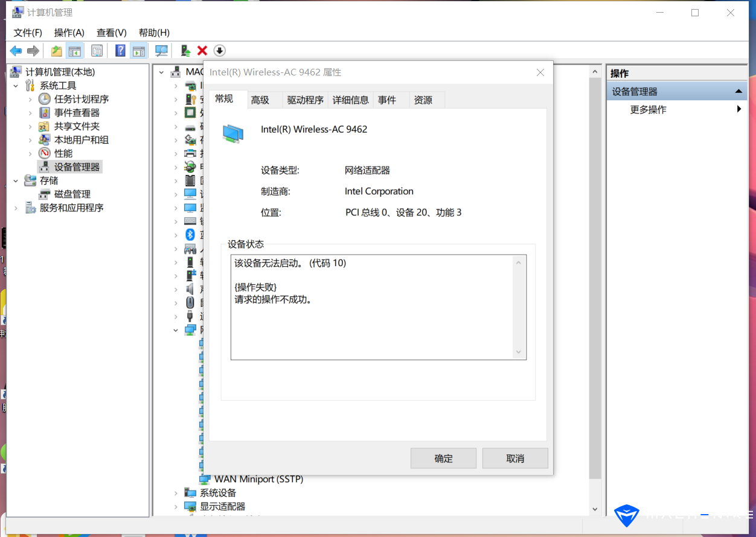
Task: Toggle the Show/Hide Console Tree toolbar icon
Action: [75, 51]
